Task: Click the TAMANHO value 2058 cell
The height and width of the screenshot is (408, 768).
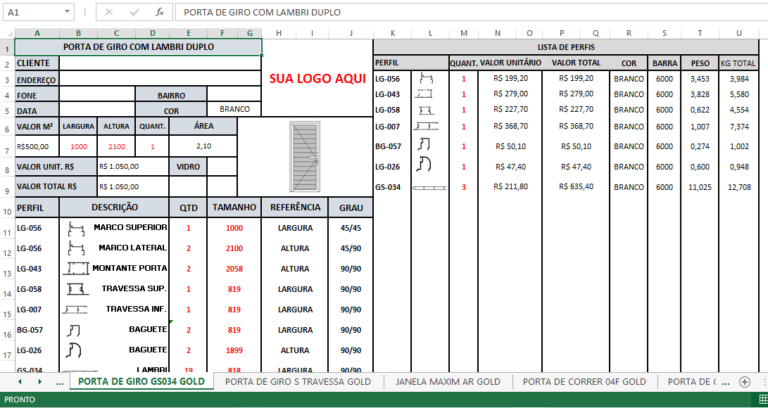Action: click(234, 268)
